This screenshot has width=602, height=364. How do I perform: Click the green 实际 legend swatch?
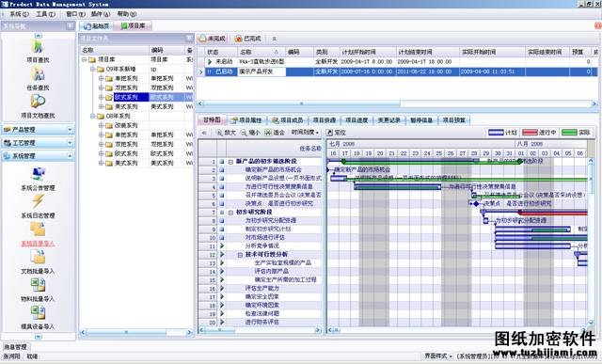point(569,133)
